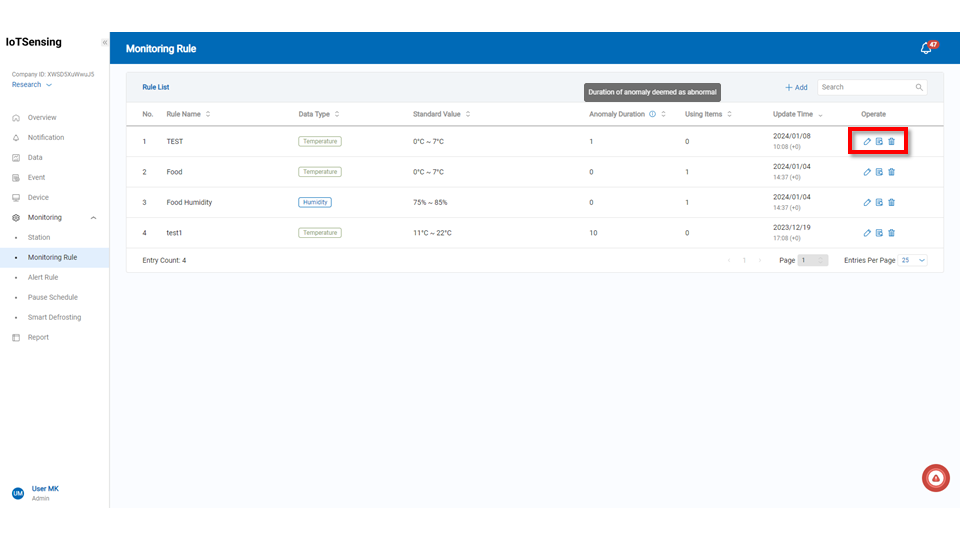Collapse the Monitoring menu section

click(x=93, y=217)
